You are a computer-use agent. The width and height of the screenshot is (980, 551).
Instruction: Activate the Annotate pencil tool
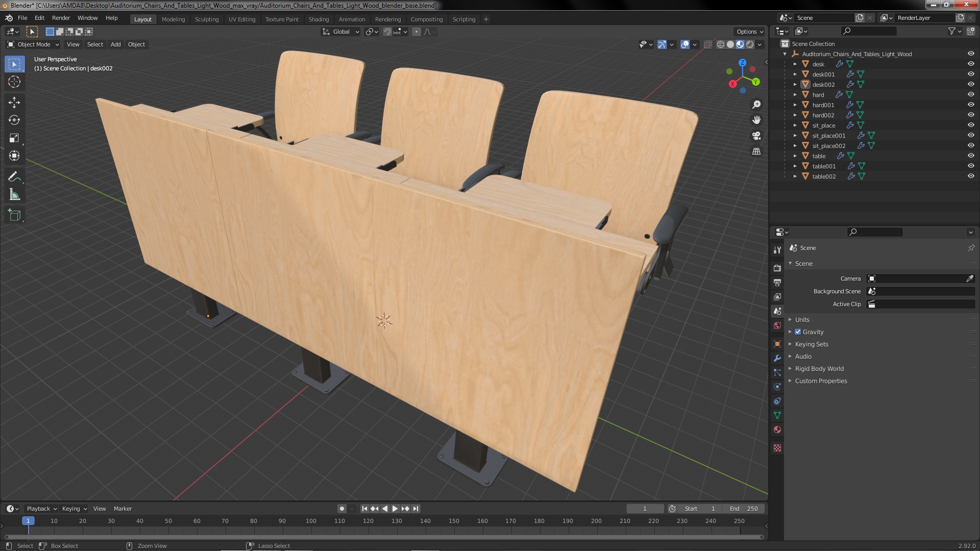[14, 177]
